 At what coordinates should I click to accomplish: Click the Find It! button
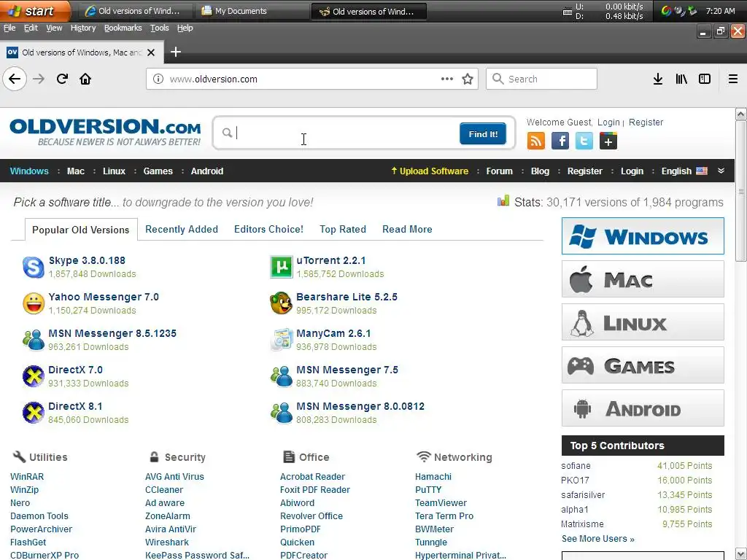[483, 134]
